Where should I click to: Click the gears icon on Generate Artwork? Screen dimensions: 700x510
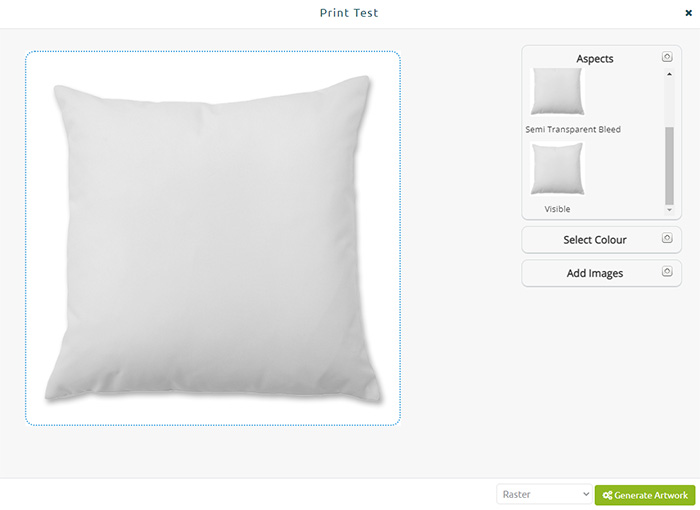pos(607,495)
